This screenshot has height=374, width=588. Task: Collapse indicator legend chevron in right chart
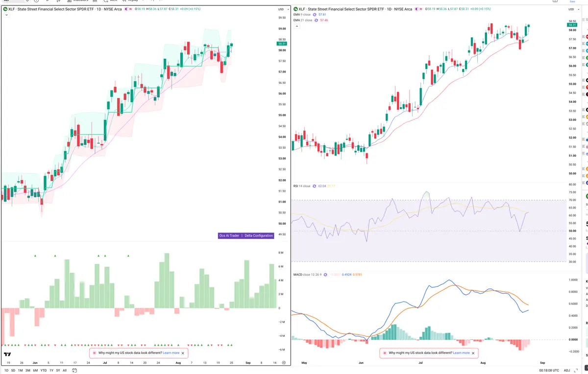[296, 26]
